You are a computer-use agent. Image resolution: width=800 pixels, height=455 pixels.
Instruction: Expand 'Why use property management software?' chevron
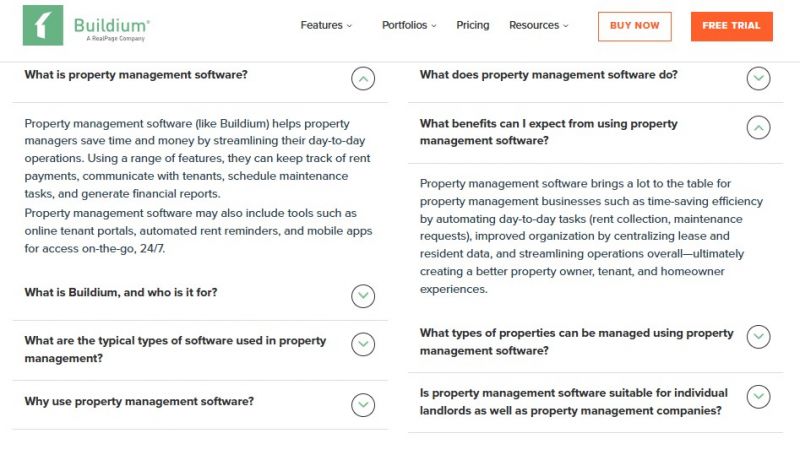363,405
